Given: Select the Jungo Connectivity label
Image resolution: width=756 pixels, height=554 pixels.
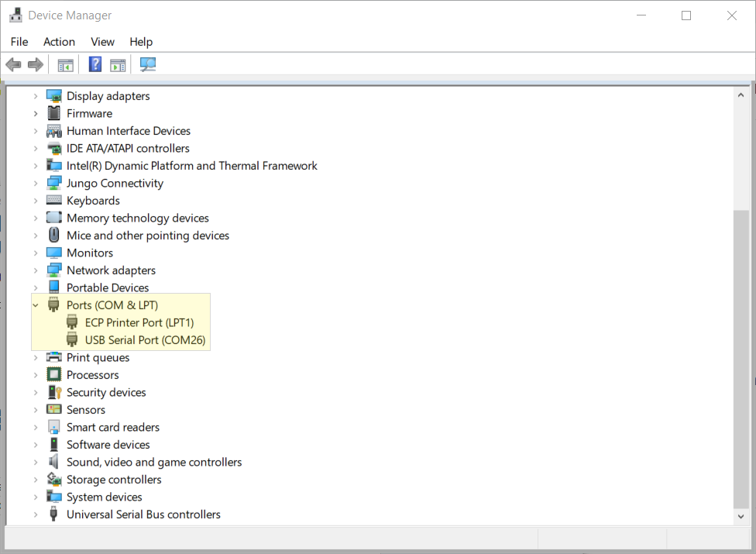Looking at the screenshot, I should point(115,183).
